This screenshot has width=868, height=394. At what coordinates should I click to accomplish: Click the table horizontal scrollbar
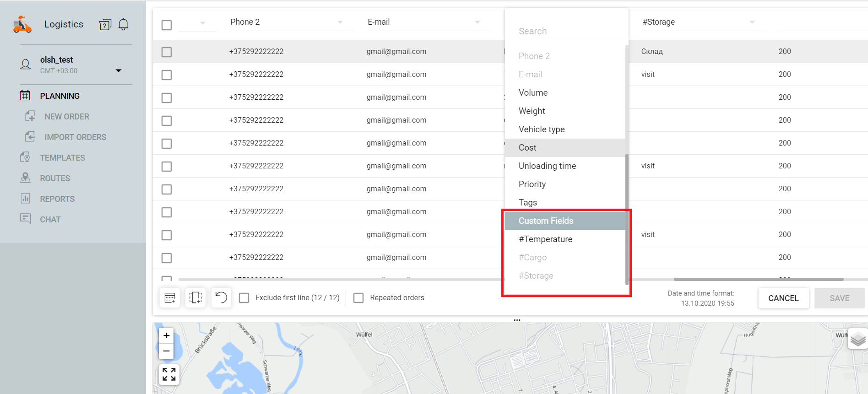coord(758,279)
